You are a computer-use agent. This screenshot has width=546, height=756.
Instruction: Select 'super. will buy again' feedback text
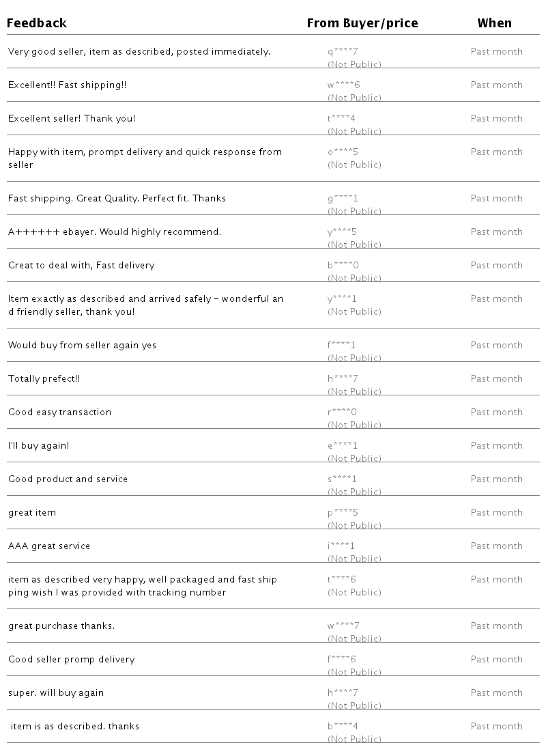coord(56,693)
